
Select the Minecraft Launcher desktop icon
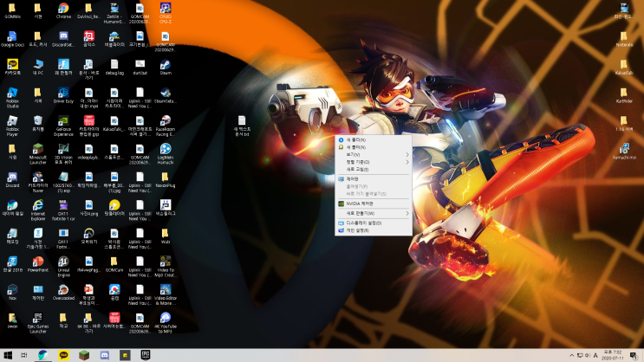38,154
